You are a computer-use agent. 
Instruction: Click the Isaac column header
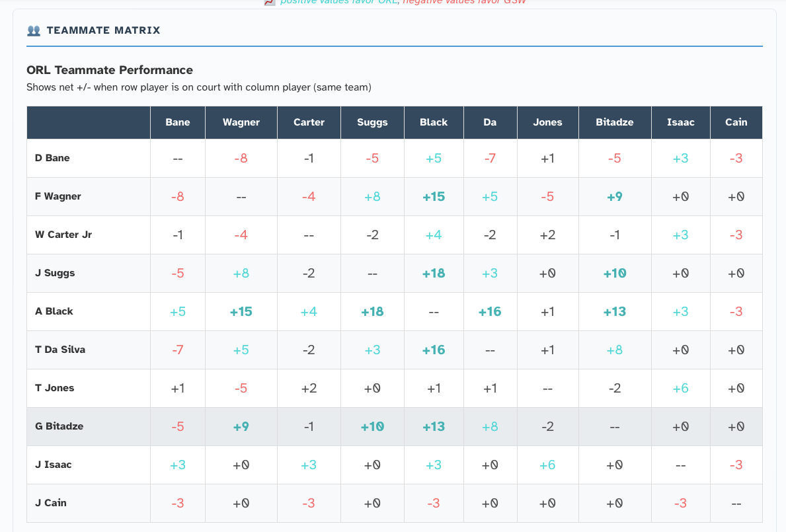point(681,122)
